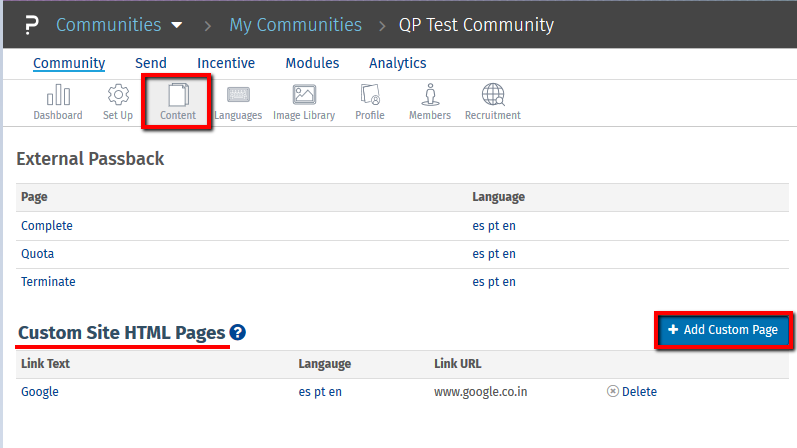This screenshot has width=797, height=448.
Task: Click the help icon beside Custom Site HTML Pages
Action: tap(237, 332)
